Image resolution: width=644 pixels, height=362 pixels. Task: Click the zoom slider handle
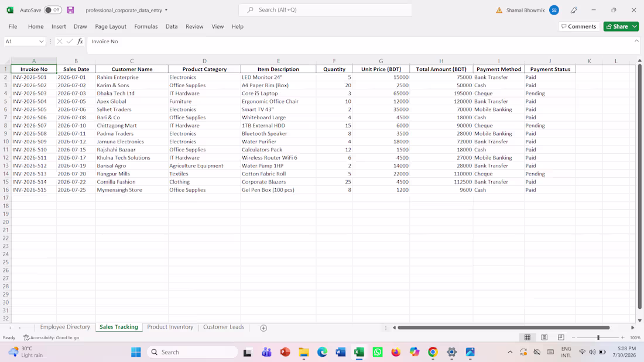click(598, 337)
